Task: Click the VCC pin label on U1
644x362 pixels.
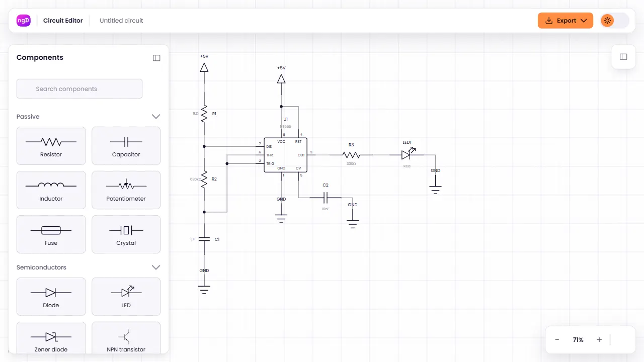Action: [x=281, y=142]
